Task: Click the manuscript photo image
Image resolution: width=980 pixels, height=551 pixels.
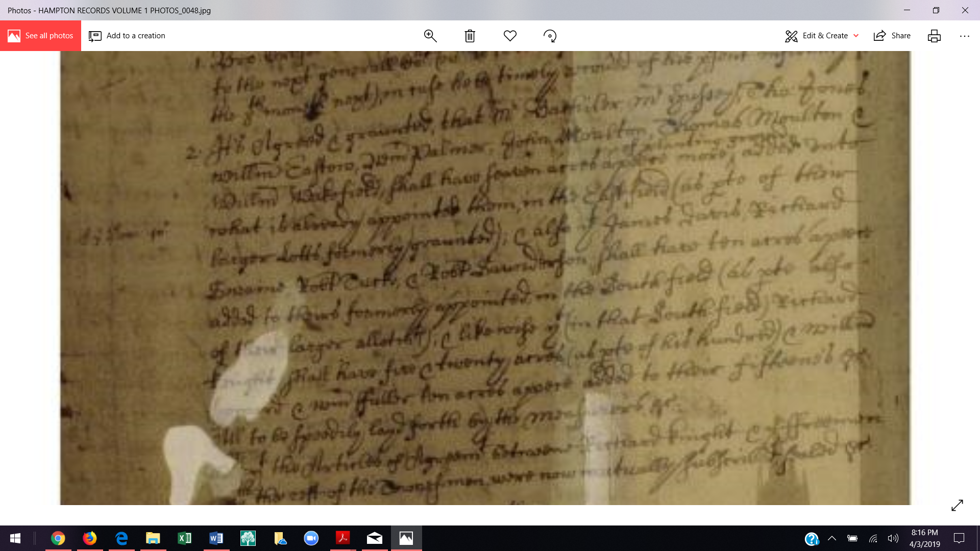Action: (x=485, y=278)
